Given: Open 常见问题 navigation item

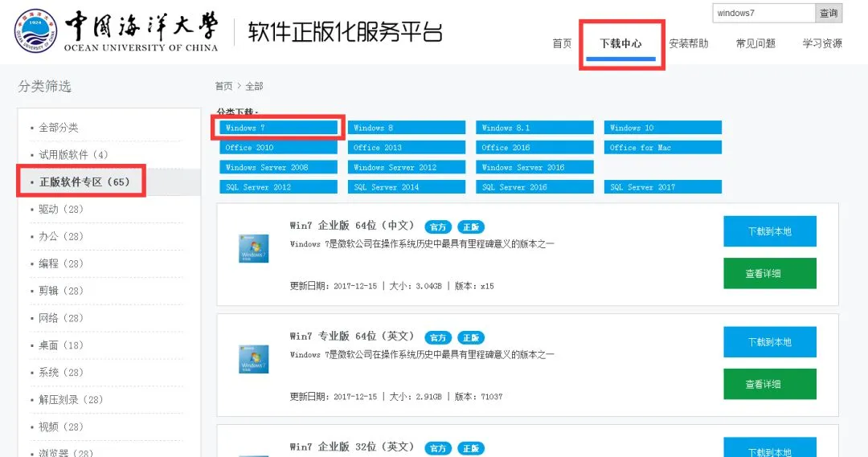Looking at the screenshot, I should pyautogui.click(x=755, y=43).
